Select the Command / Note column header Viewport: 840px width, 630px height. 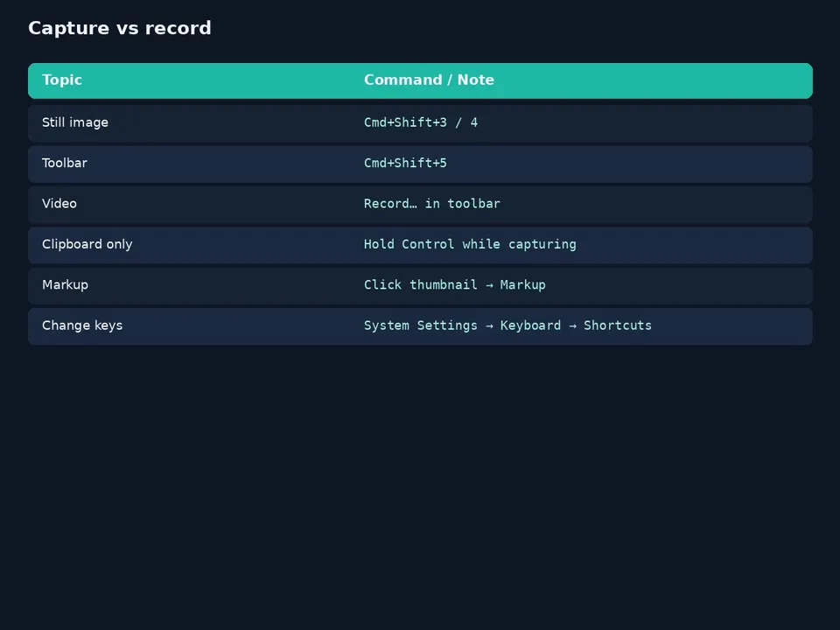[429, 80]
